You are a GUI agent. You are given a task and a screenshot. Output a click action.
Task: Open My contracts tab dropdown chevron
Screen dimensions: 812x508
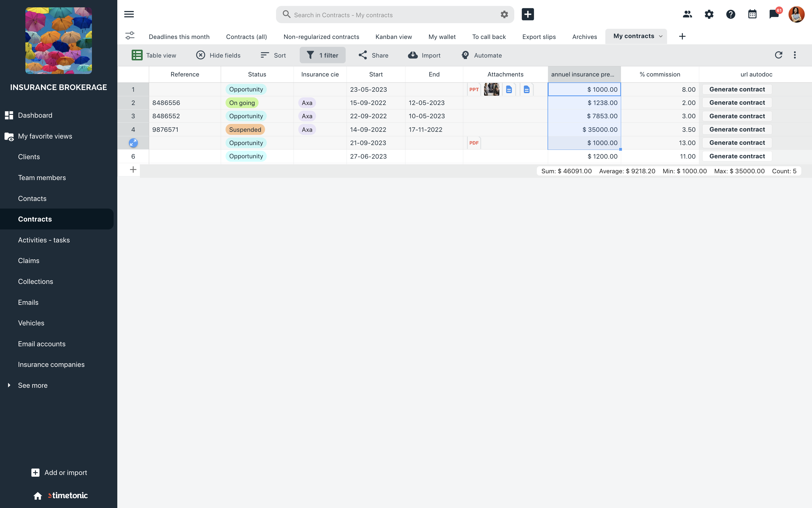[x=661, y=36]
